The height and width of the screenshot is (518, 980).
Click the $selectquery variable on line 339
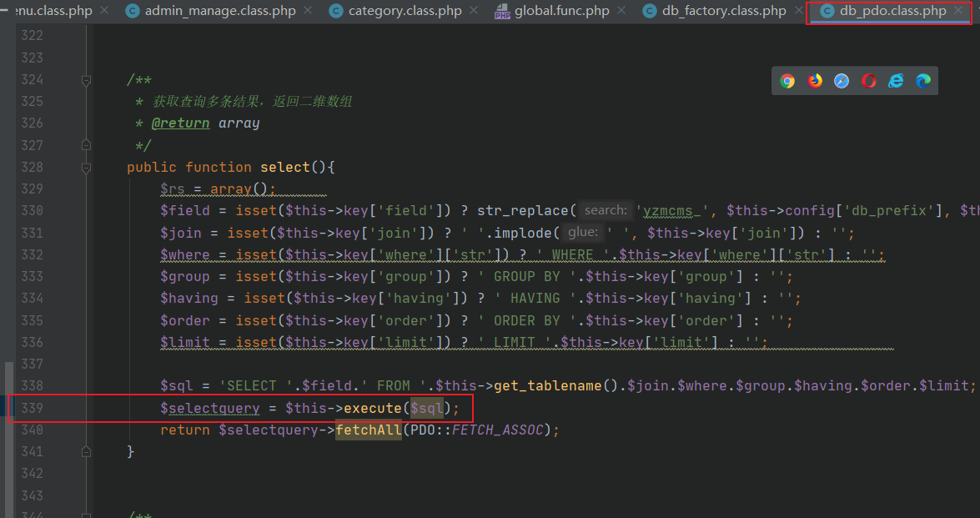pos(210,408)
